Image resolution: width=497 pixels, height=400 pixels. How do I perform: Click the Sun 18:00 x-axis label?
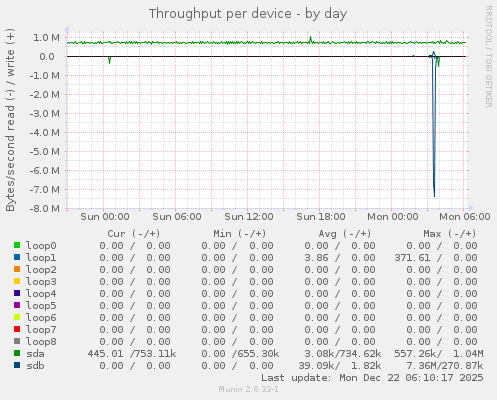coord(321,217)
